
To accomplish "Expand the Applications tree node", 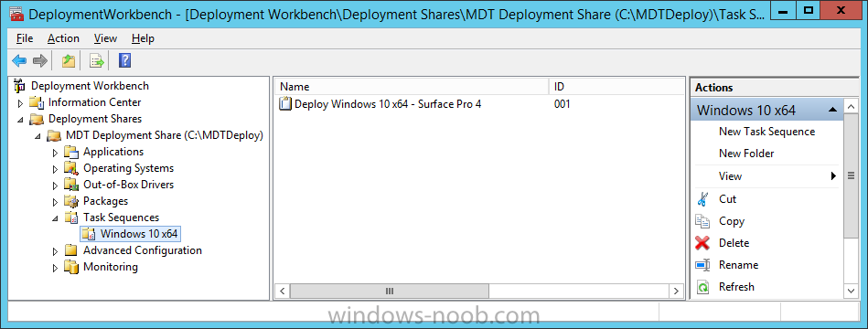I will pyautogui.click(x=55, y=153).
